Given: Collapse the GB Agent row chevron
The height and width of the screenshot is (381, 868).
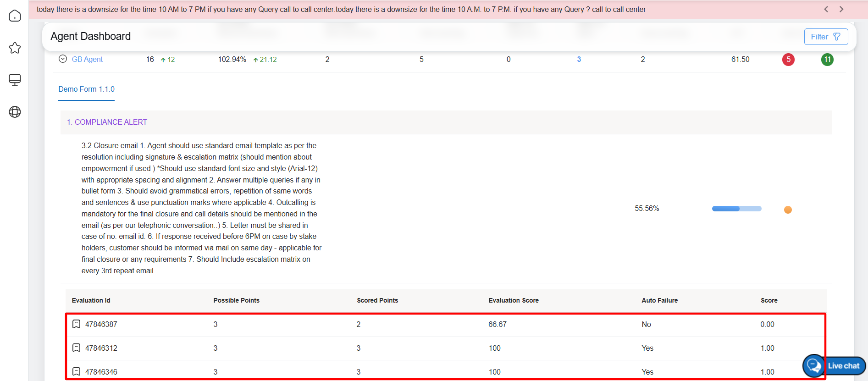Looking at the screenshot, I should click(x=63, y=59).
